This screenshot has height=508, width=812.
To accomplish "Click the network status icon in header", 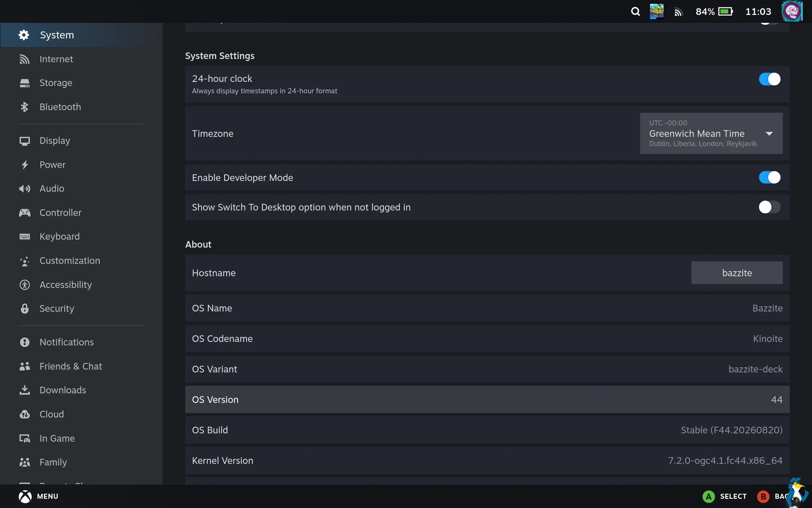I will point(678,12).
